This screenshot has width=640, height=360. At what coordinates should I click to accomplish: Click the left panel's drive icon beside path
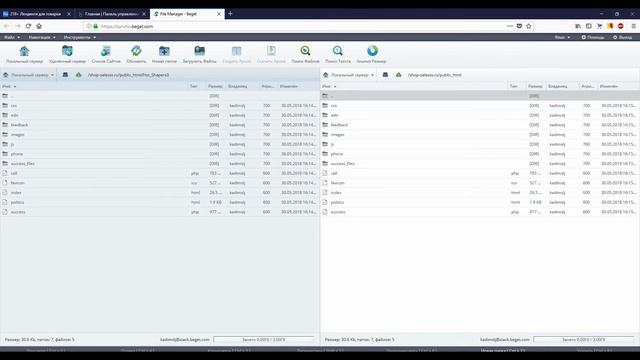pos(65,75)
